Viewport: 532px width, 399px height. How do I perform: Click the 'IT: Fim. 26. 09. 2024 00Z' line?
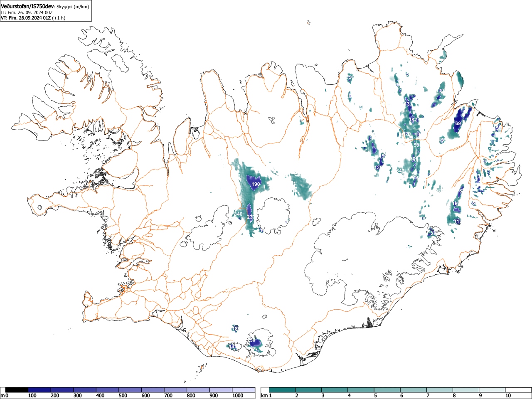click(27, 12)
